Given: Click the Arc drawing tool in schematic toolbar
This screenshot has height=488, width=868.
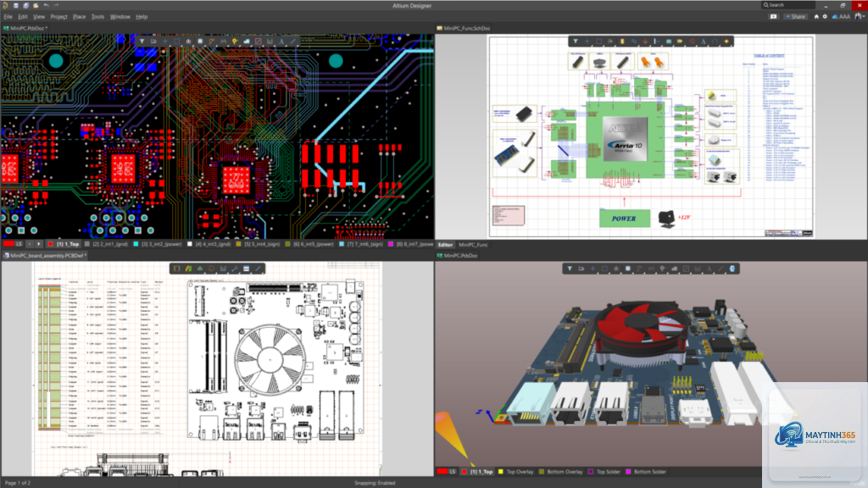Looking at the screenshot, I should pyautogui.click(x=715, y=42).
